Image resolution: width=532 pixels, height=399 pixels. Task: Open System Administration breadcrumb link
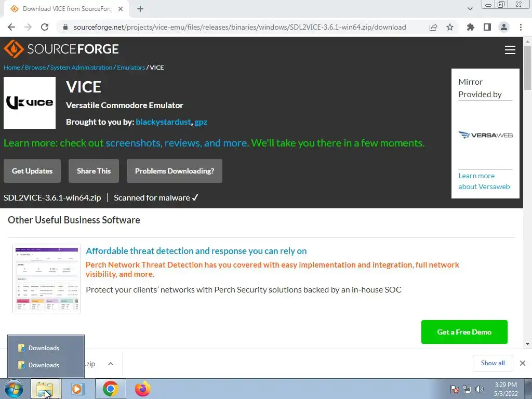(81, 68)
